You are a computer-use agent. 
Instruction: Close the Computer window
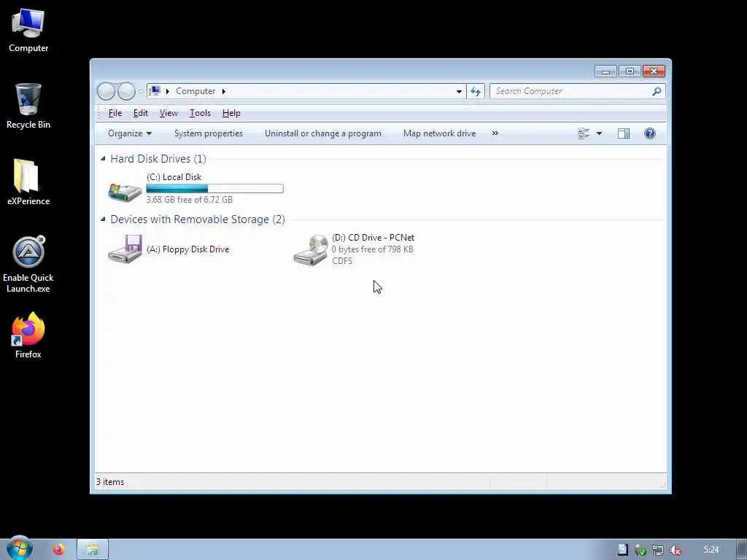(x=654, y=71)
